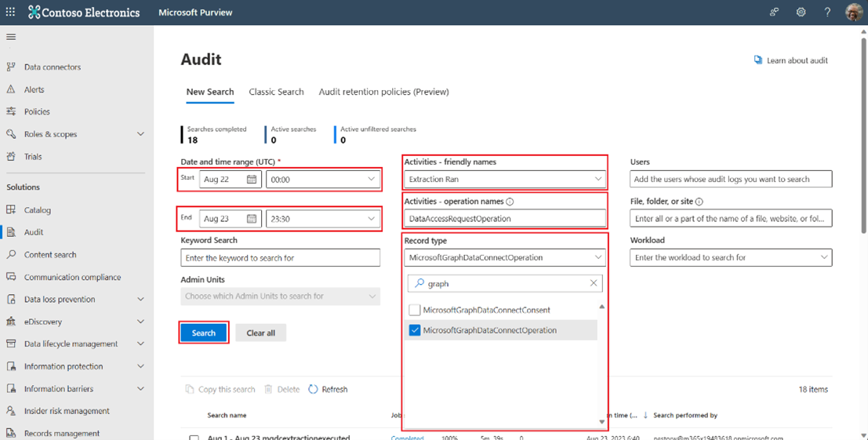The height and width of the screenshot is (440, 868).
Task: Click the Data lifecycle management icon
Action: [x=10, y=344]
